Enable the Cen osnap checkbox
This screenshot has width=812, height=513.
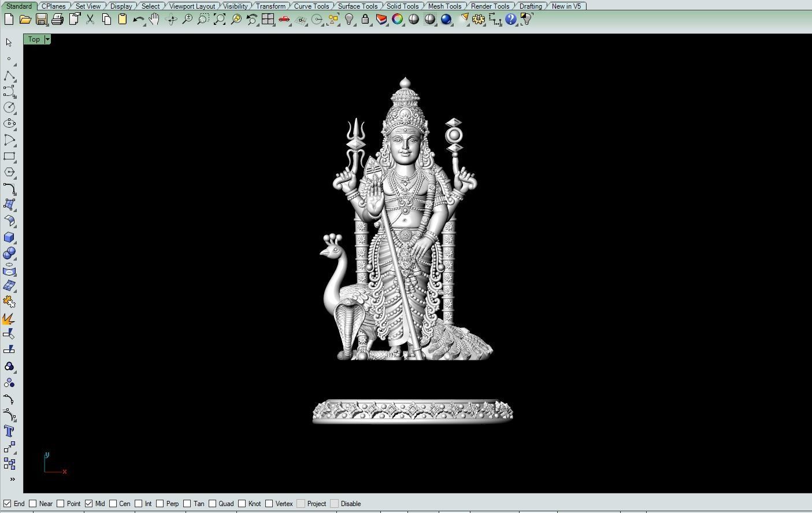coord(113,504)
